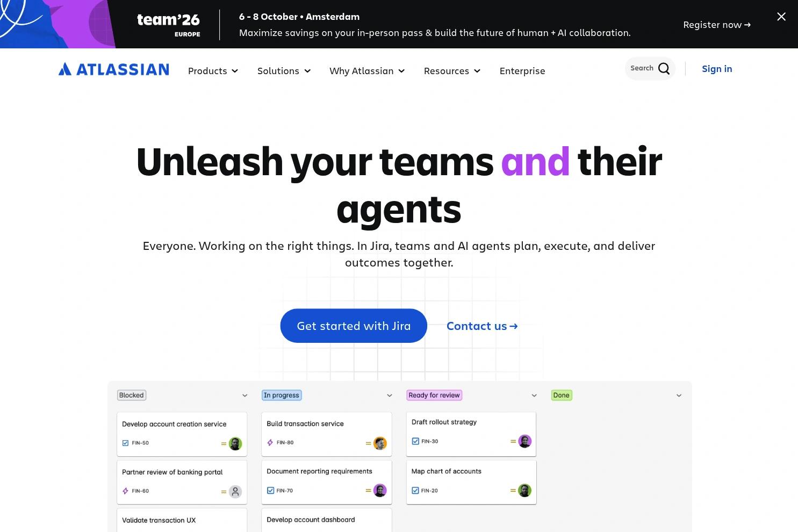Click Register now in the banner

click(717, 25)
